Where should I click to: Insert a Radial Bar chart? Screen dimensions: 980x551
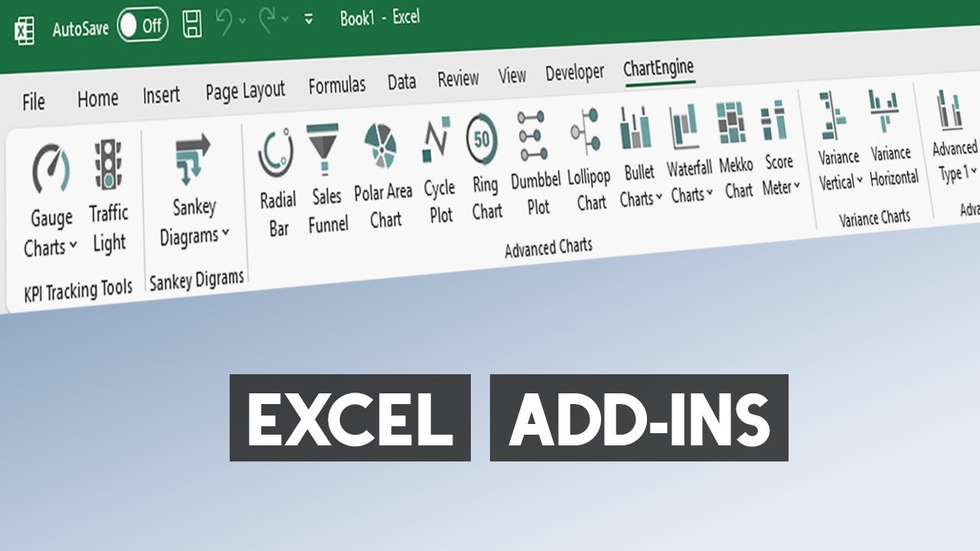coord(277,183)
